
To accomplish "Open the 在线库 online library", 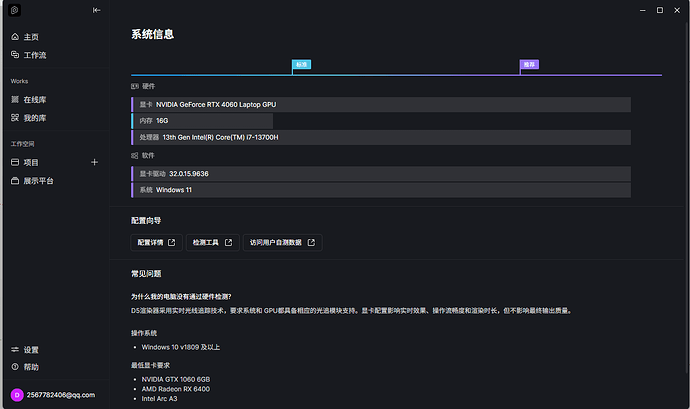I will pos(29,100).
